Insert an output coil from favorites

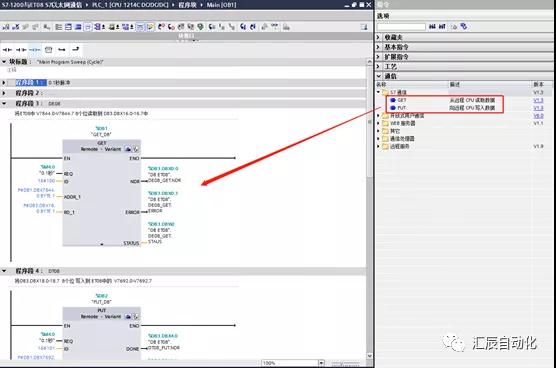tap(35, 50)
